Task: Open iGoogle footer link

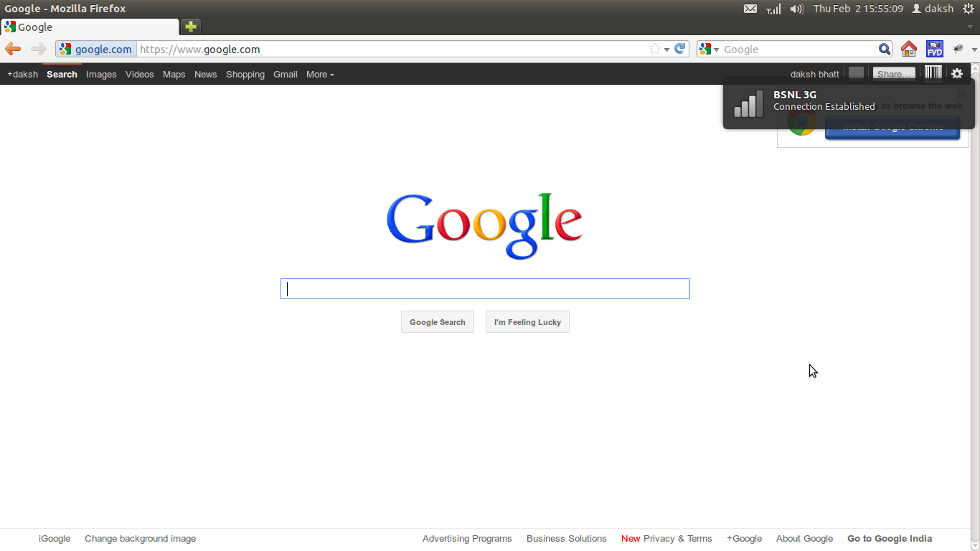Action: coord(55,538)
